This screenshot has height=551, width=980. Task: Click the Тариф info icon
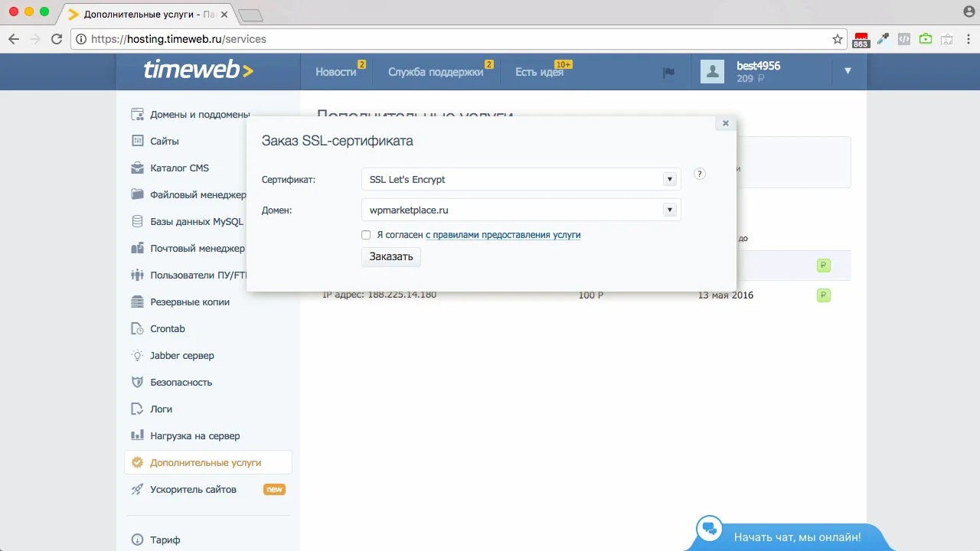click(x=138, y=540)
